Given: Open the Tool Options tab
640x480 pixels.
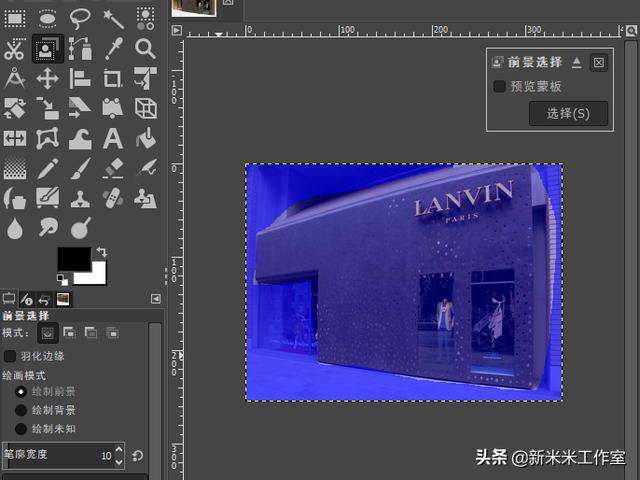Looking at the screenshot, I should pyautogui.click(x=9, y=299).
